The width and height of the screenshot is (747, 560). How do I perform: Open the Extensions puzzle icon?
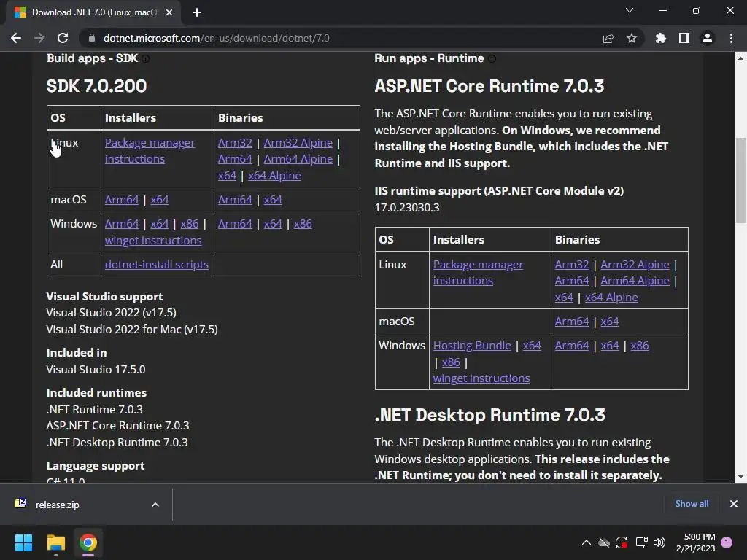[x=660, y=38]
